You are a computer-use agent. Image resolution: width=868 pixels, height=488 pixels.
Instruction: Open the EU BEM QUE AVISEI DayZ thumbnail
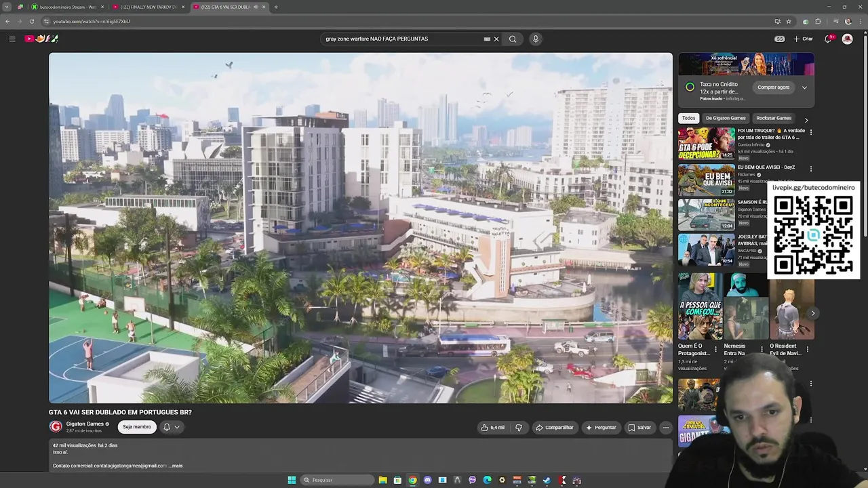pos(707,180)
